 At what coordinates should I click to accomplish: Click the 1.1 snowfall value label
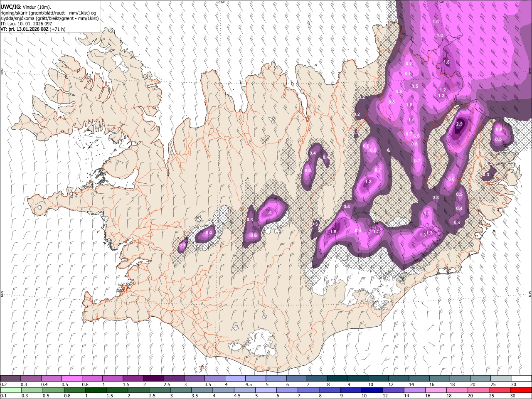pos(426,213)
